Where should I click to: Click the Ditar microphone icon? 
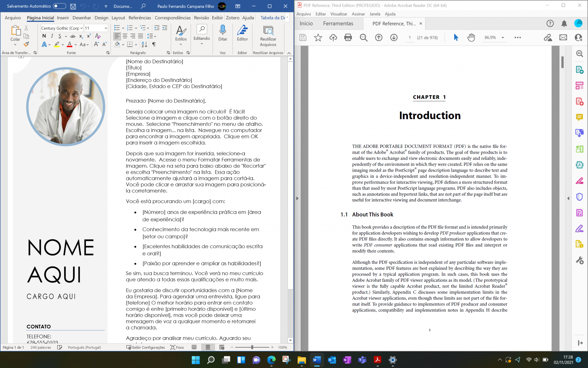click(223, 31)
